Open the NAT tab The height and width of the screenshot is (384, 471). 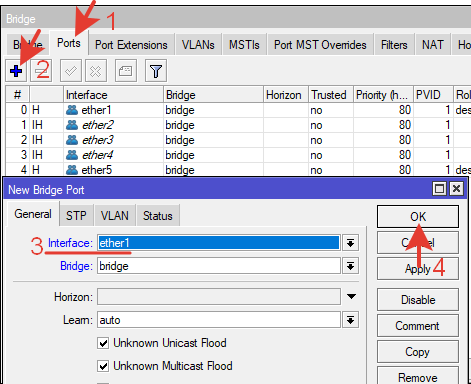pos(433,45)
